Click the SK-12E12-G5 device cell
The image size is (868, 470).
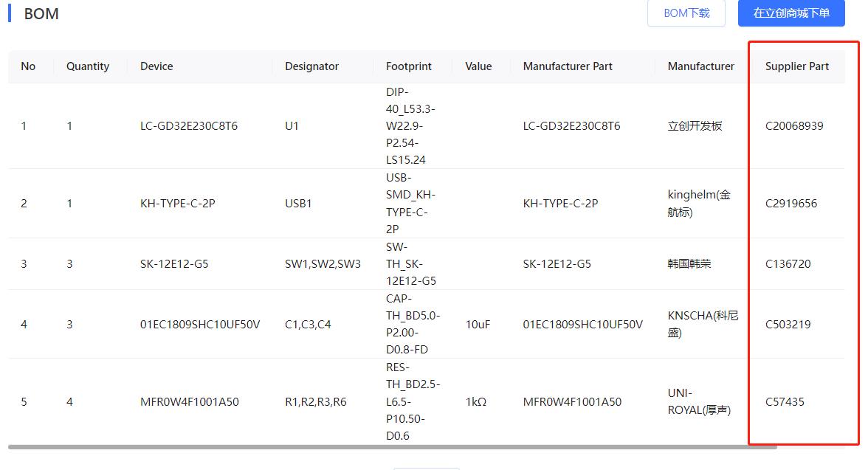click(174, 264)
